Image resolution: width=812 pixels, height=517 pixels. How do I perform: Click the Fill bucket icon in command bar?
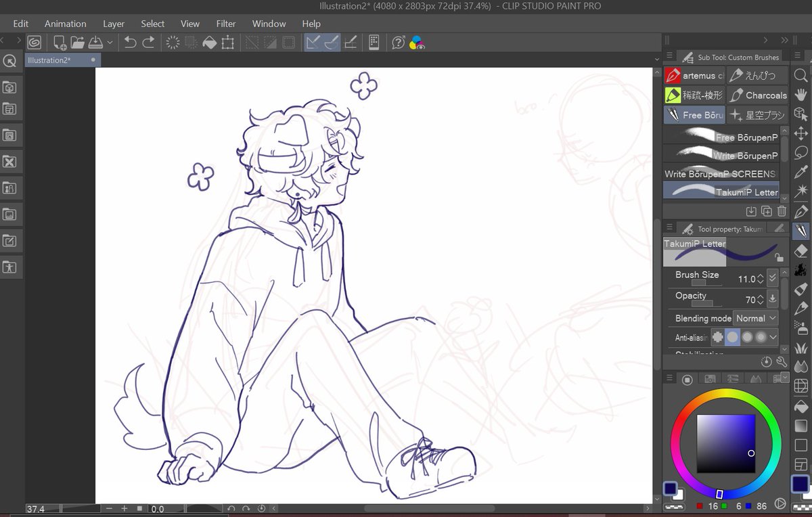pyautogui.click(x=210, y=43)
